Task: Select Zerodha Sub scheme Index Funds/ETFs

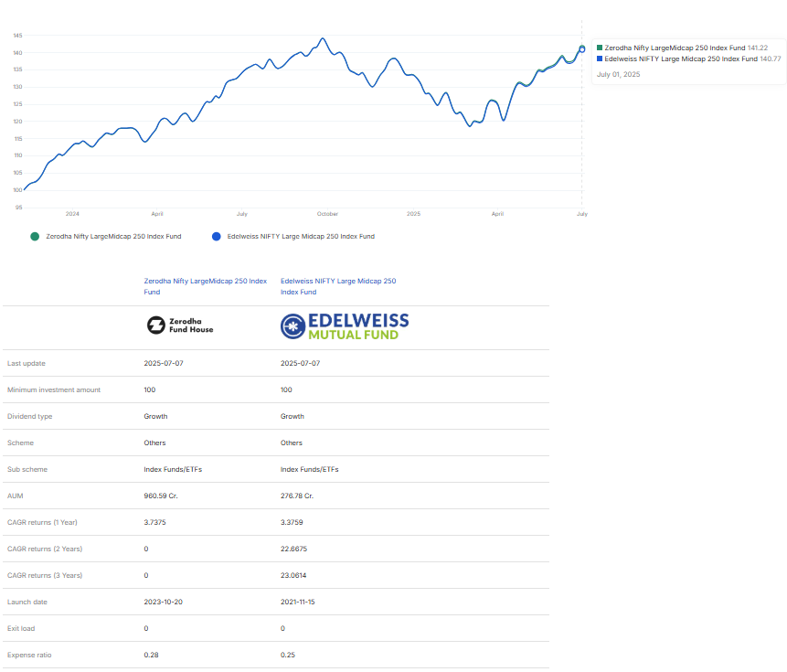Action: (x=173, y=470)
